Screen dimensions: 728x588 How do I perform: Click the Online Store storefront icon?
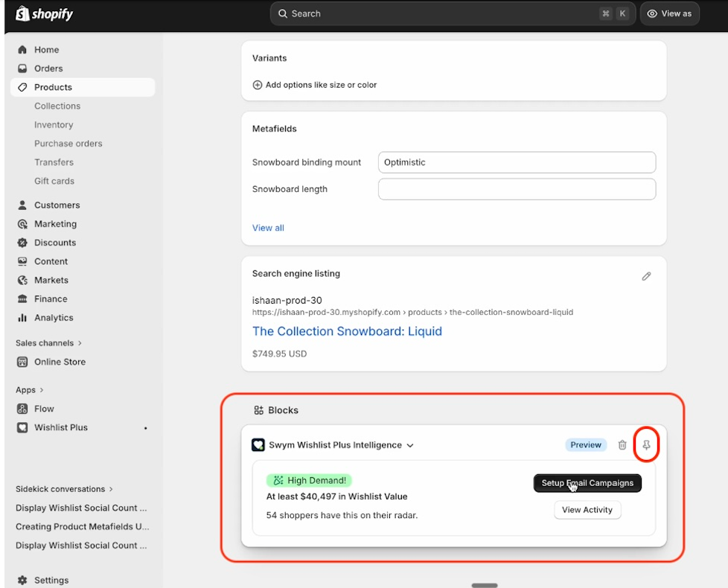point(22,362)
